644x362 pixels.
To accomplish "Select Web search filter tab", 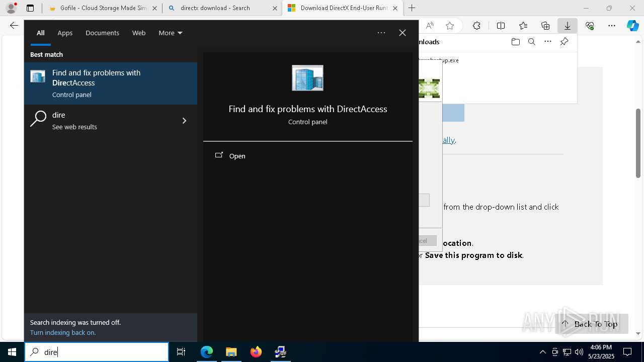I will tap(139, 33).
